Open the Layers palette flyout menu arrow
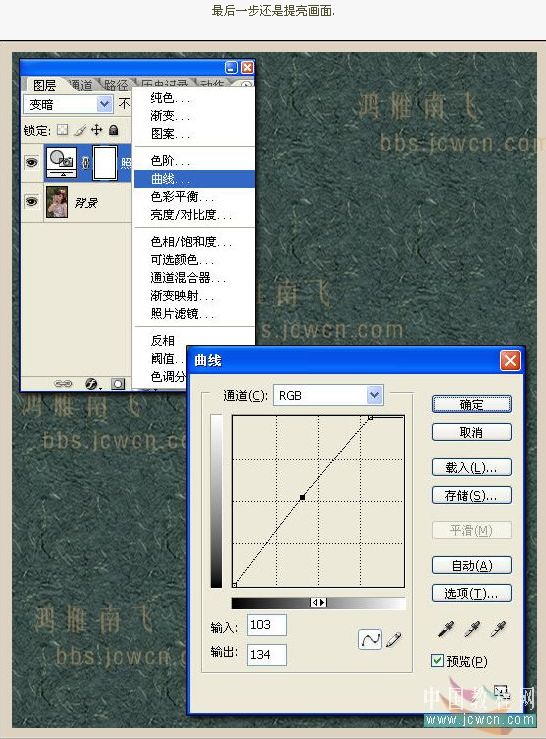Viewport: 546px width, 739px height. [x=247, y=85]
